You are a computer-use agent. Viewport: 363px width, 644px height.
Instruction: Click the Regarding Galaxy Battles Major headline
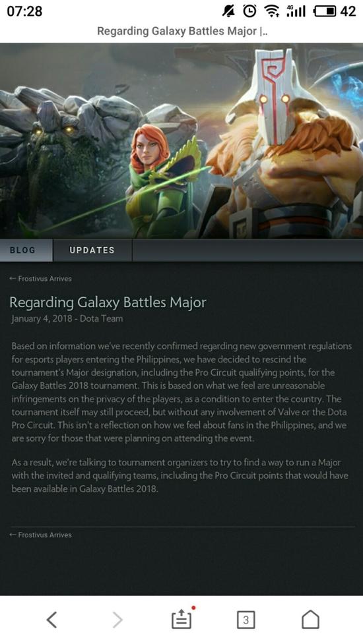click(x=108, y=303)
